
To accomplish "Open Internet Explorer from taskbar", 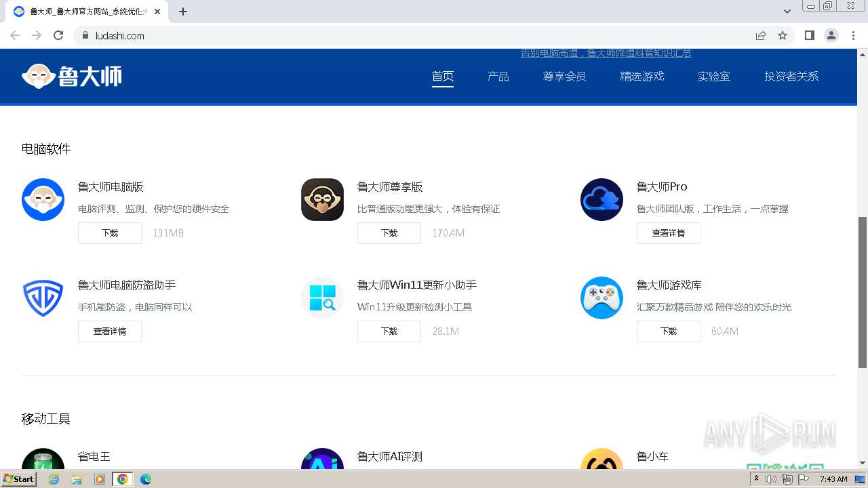I will tap(54, 479).
